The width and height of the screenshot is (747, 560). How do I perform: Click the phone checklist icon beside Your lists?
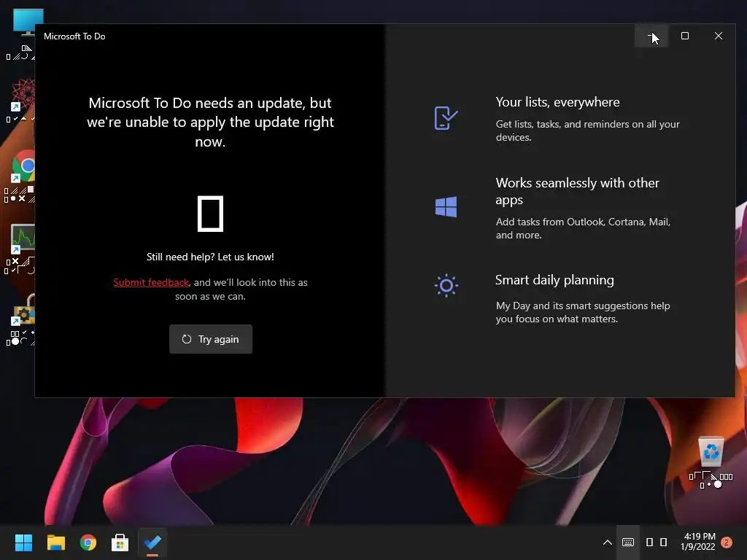(446, 117)
